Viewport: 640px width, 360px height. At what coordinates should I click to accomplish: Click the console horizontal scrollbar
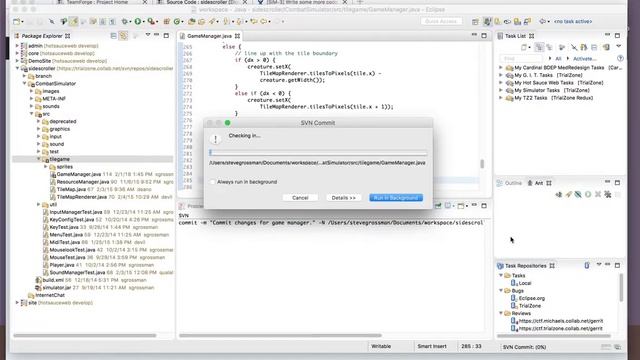pos(280,336)
